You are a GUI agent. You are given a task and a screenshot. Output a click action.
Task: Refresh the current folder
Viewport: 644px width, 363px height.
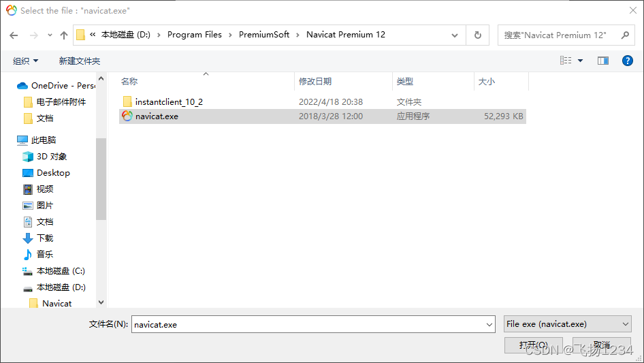478,35
